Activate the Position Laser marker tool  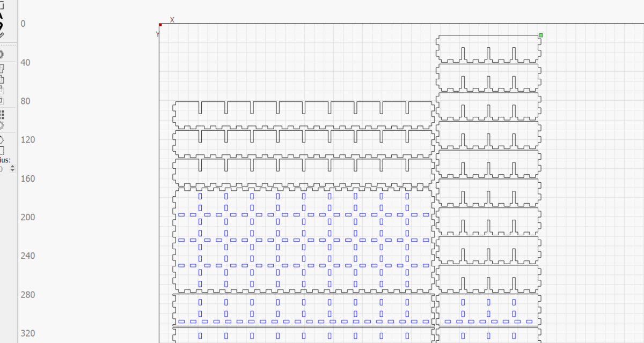1,26
